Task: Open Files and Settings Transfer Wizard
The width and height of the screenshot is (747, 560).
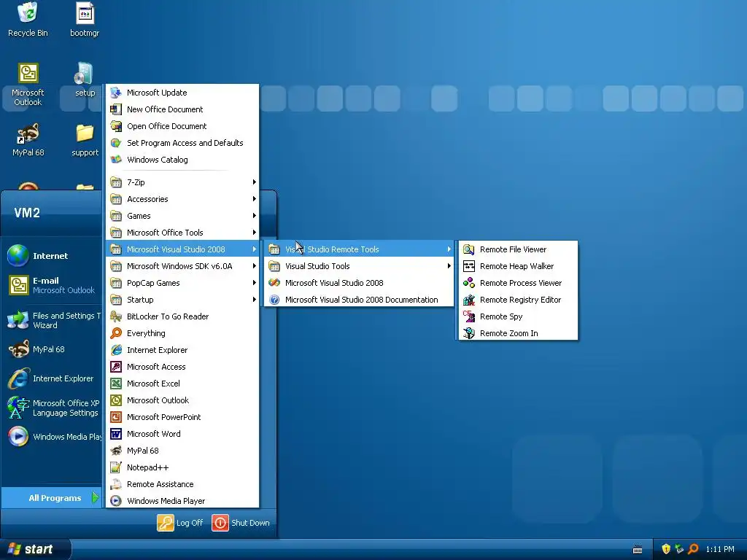Action: (x=52, y=321)
